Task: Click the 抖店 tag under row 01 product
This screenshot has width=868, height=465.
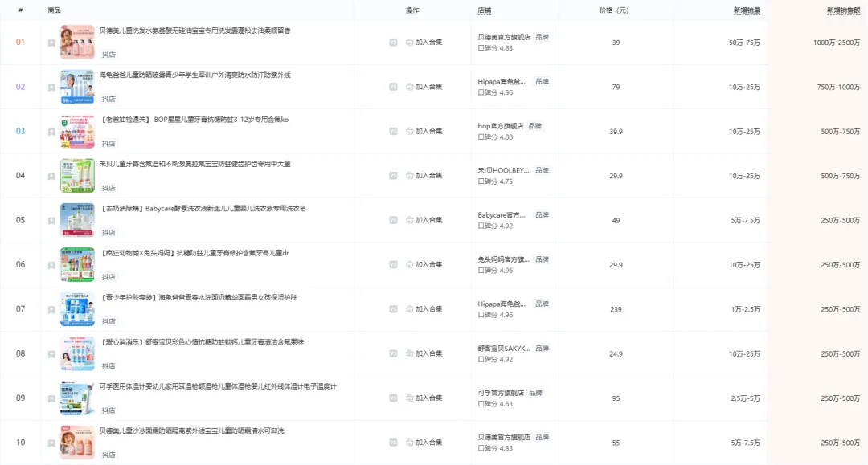Action: (108, 55)
